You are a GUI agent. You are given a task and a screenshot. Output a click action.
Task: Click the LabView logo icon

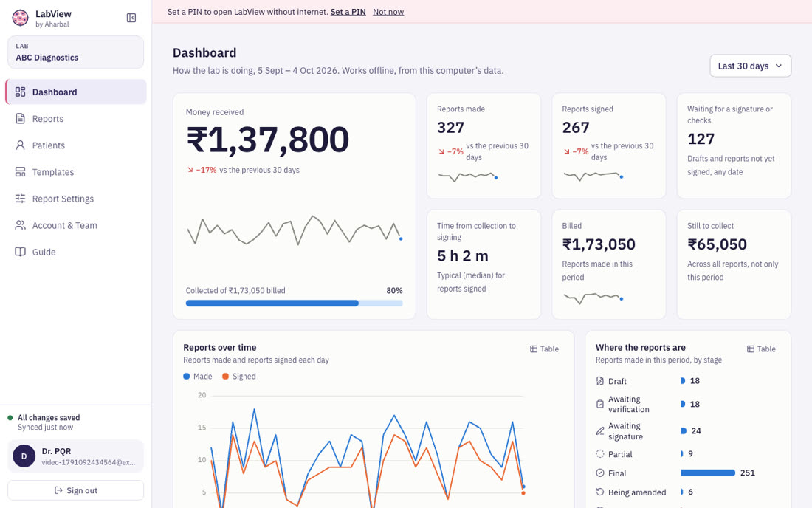click(20, 18)
